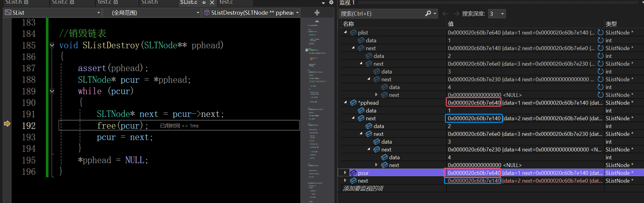644x203 pixels.
Task: Go to next search result arrow
Action: click(x=456, y=13)
